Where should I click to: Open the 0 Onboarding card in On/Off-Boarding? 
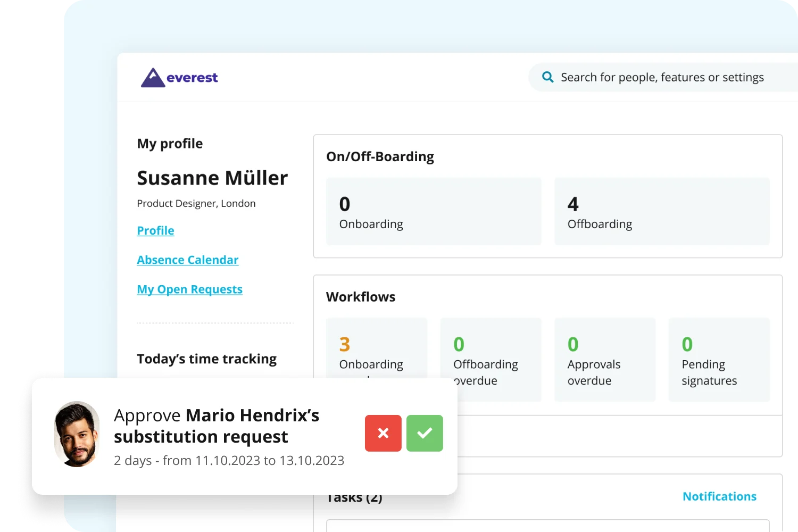pos(434,211)
